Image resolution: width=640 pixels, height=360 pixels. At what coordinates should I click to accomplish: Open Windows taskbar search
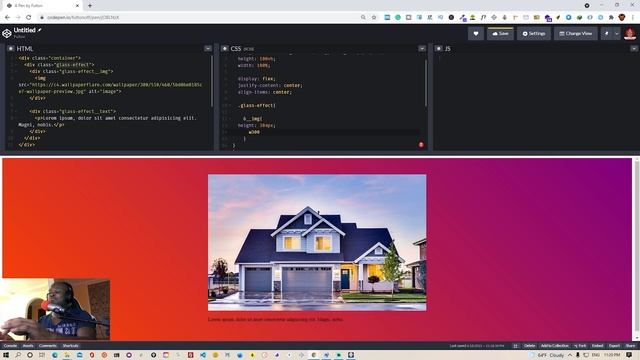click(x=18, y=355)
